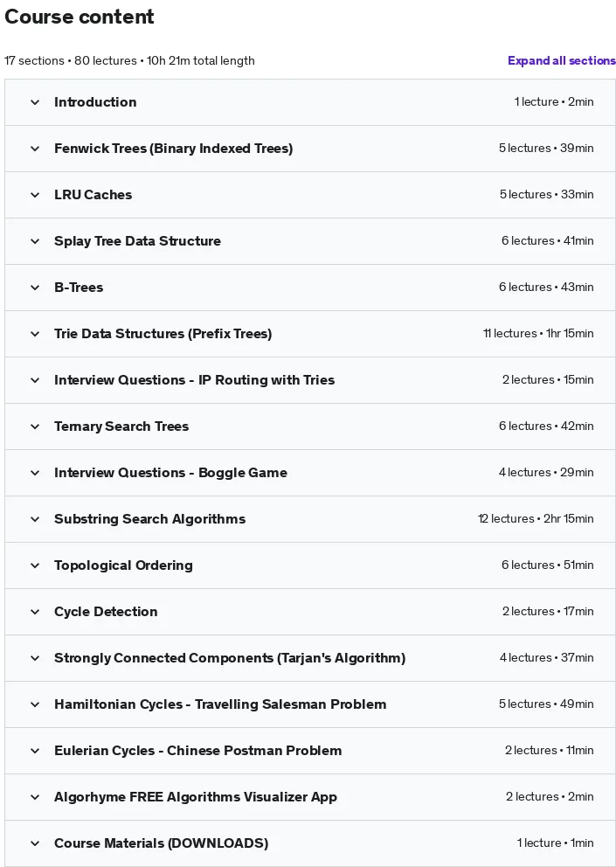Viewport: 616px width, 867px height.
Task: Open the IP Routing with Tries chevron
Action: (35, 380)
